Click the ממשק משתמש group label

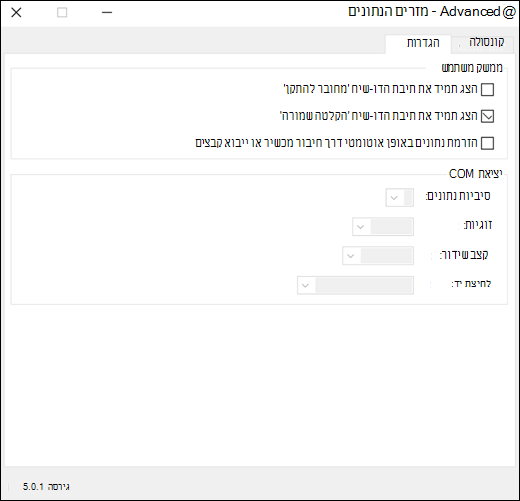472,68
